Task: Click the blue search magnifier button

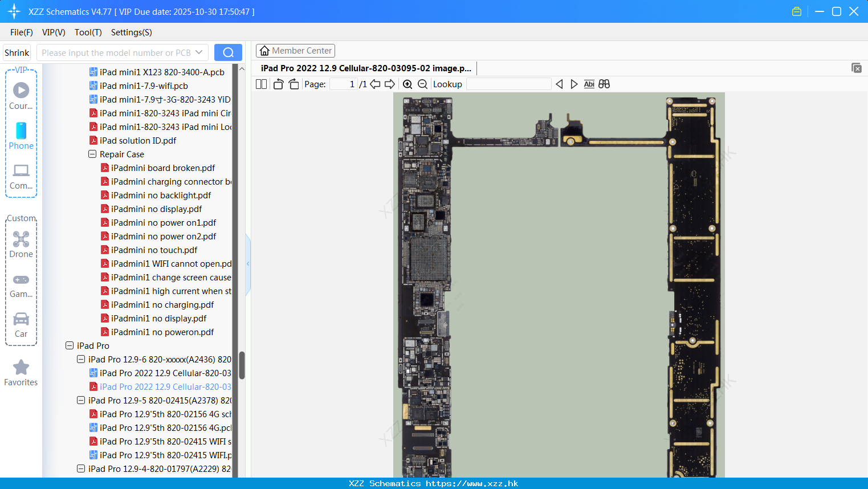Action: 228,52
